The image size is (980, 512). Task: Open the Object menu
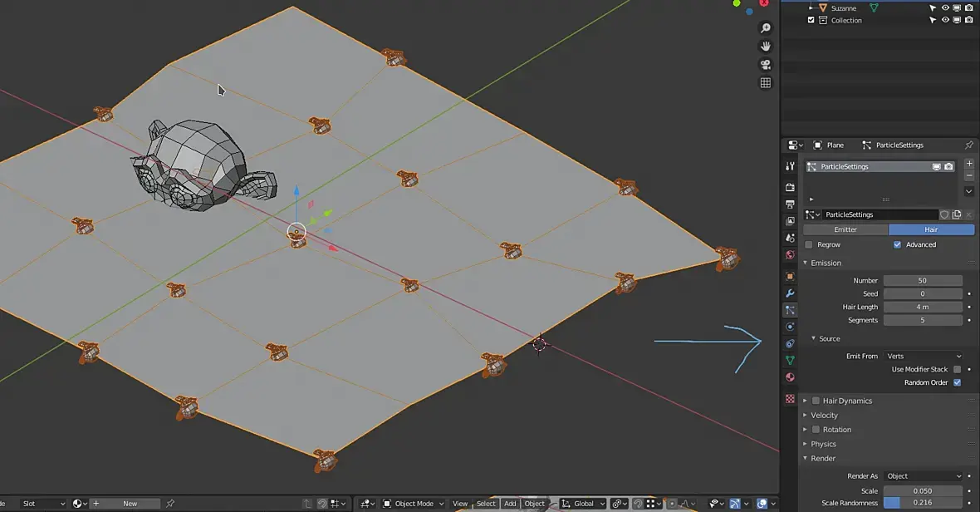534,503
